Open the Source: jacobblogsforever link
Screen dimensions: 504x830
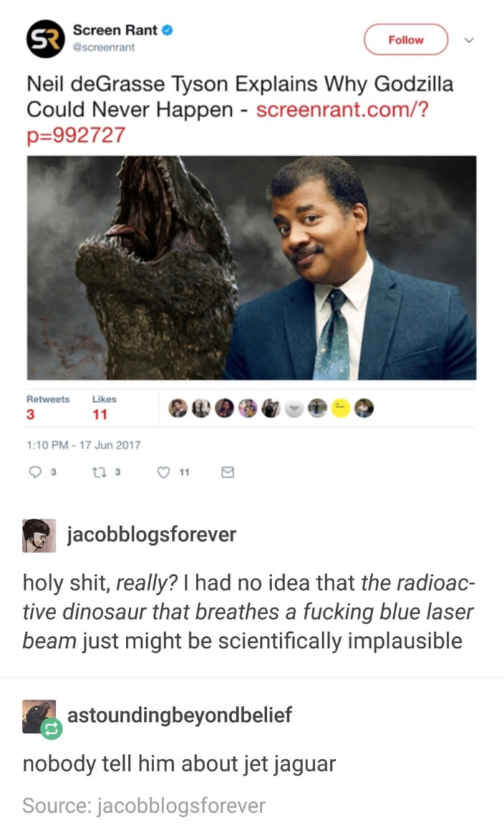tap(144, 806)
